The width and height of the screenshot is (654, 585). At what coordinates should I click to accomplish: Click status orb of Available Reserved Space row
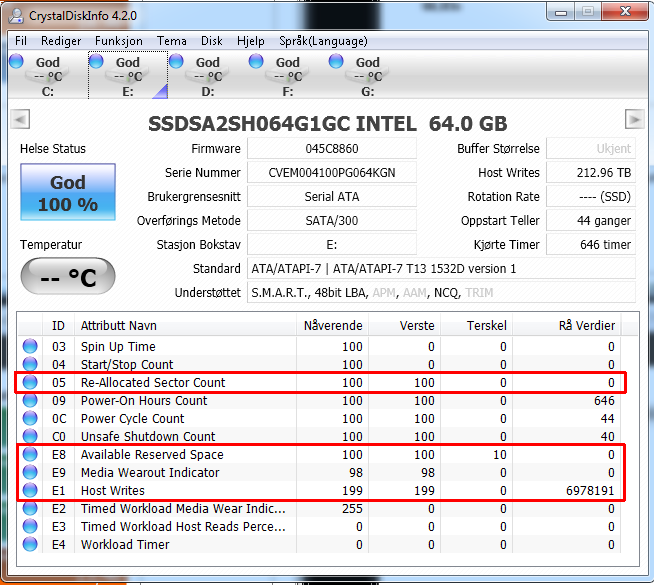coord(30,454)
